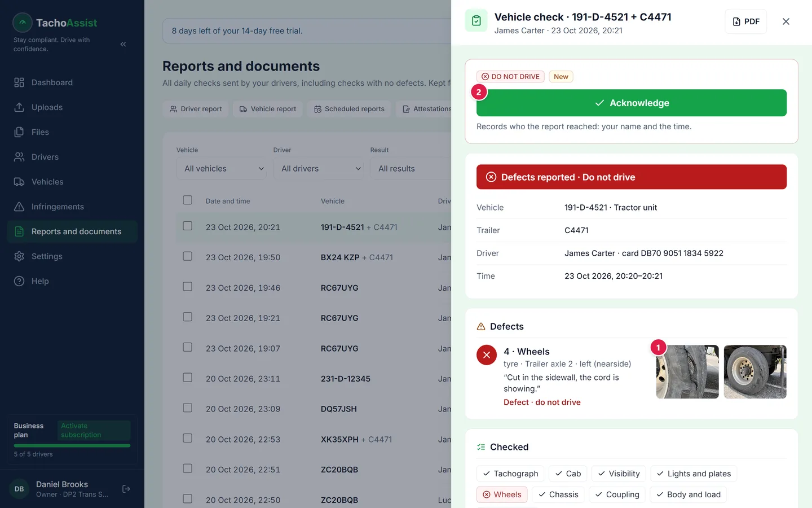Click the drivers usage progress bar

click(x=72, y=445)
